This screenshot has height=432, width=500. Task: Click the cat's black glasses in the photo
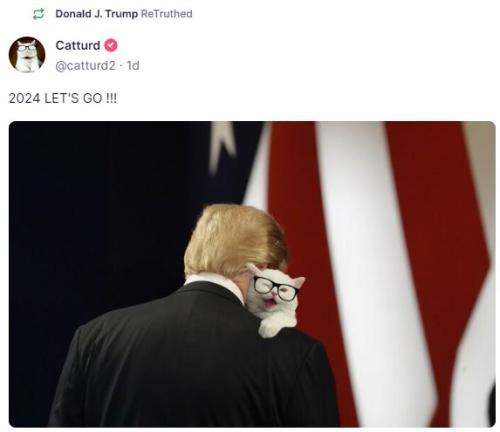pos(276,289)
